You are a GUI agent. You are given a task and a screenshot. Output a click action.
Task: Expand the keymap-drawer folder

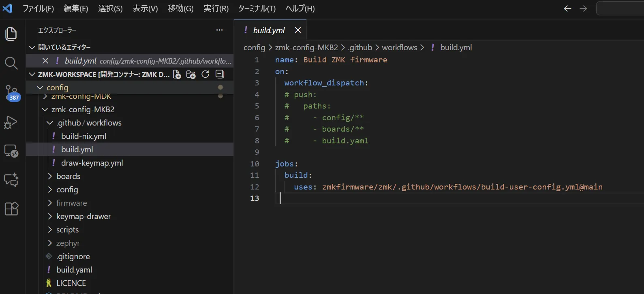tap(83, 216)
